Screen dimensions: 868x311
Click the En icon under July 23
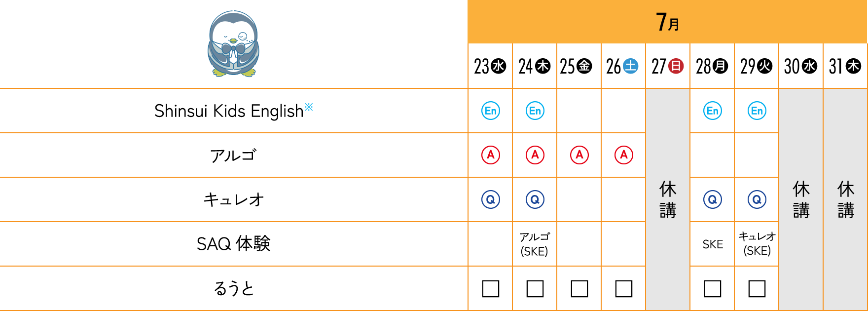[x=490, y=111]
